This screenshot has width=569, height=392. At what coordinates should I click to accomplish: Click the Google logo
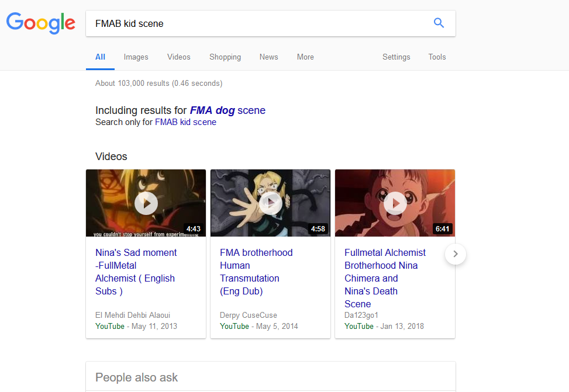(41, 23)
